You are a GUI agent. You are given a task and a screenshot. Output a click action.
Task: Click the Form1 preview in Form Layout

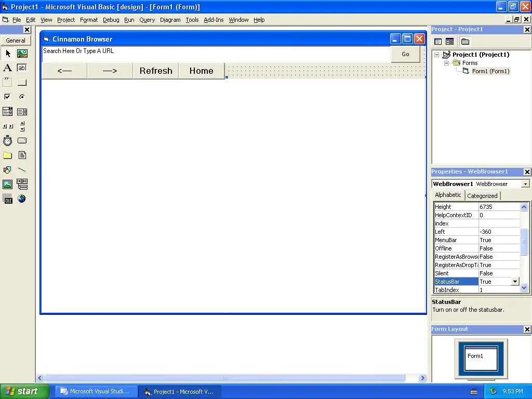click(x=481, y=358)
